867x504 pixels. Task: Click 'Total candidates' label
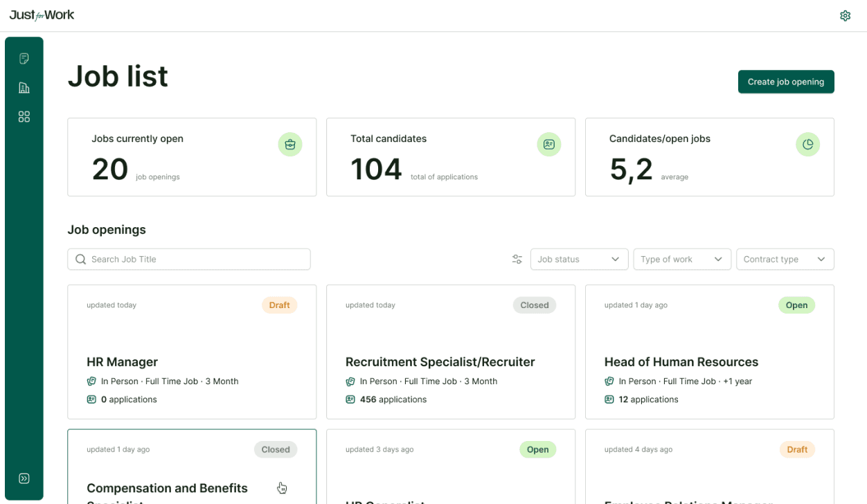(x=388, y=138)
